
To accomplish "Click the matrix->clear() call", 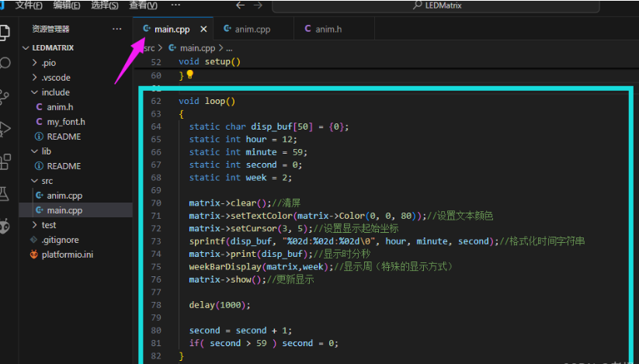I will pos(231,203).
